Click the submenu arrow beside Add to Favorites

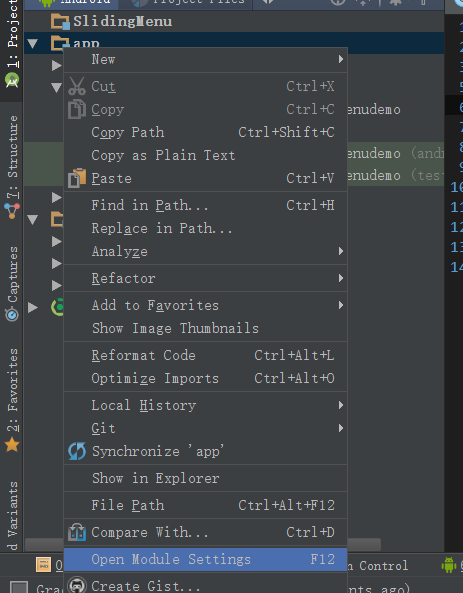pyautogui.click(x=341, y=305)
